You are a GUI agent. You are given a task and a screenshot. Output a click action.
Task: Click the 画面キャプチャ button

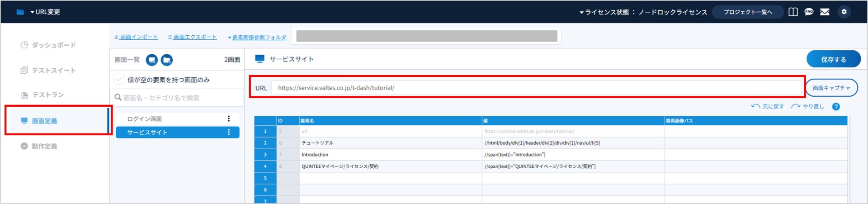tap(831, 88)
